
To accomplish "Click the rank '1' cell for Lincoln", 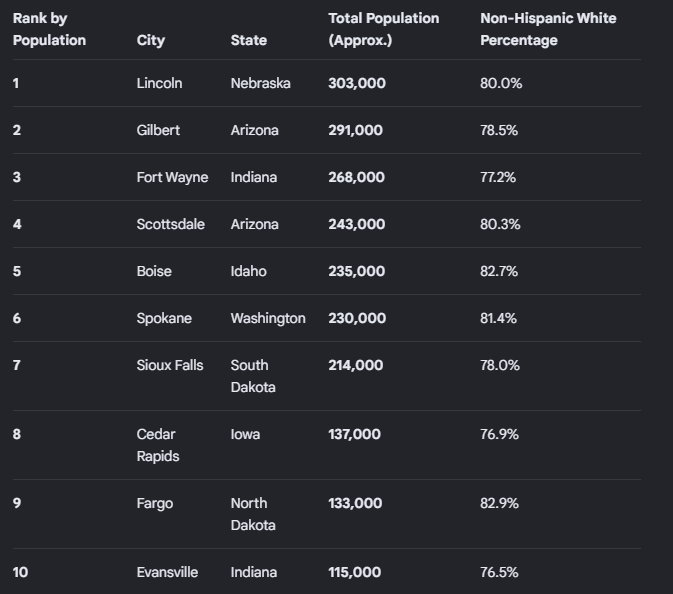I will [16, 83].
